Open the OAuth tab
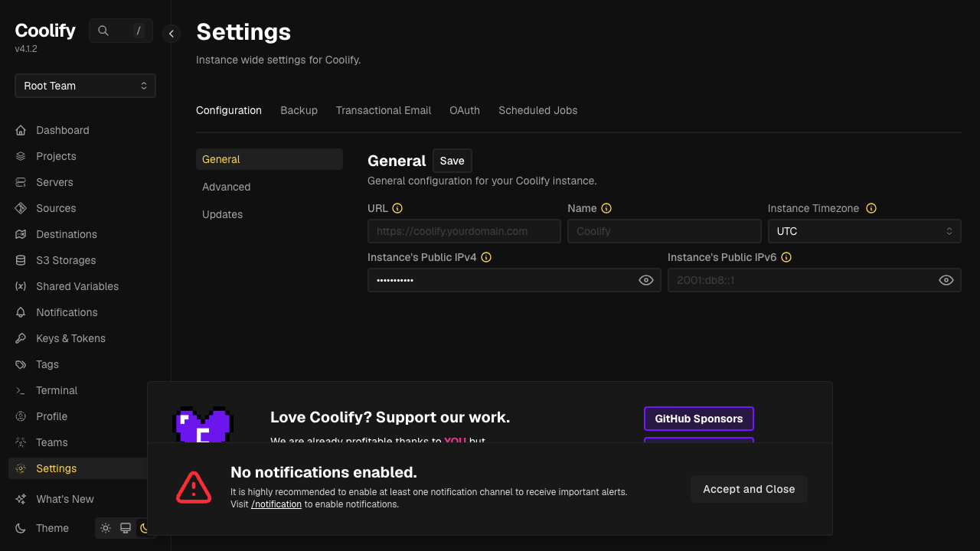The width and height of the screenshot is (980, 551). [x=465, y=110]
